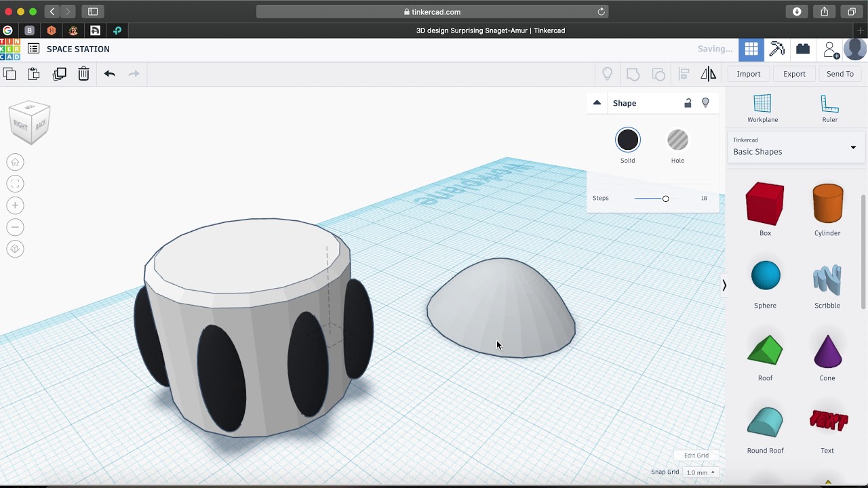Image resolution: width=868 pixels, height=488 pixels.
Task: Click the Copy icon in toolbar
Action: tap(9, 74)
